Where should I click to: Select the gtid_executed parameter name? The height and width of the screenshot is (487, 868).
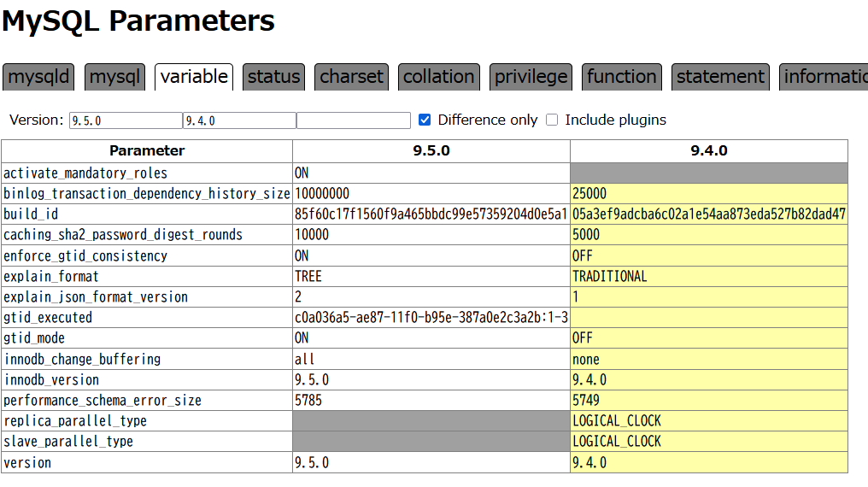point(48,317)
